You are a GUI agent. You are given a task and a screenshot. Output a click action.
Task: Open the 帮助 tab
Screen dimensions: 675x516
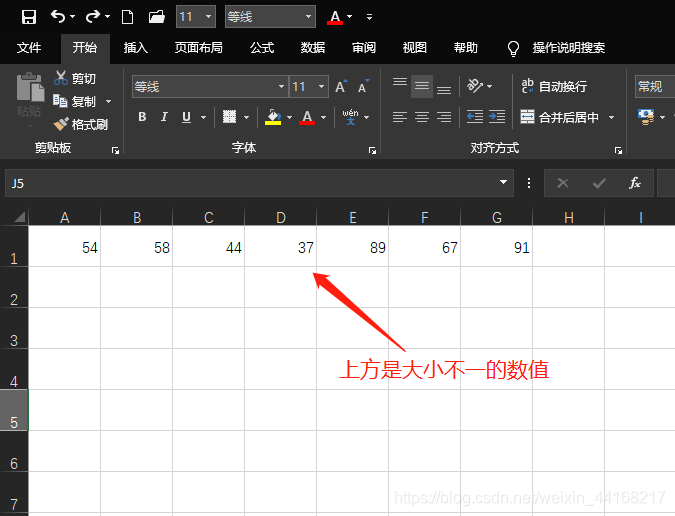point(465,47)
